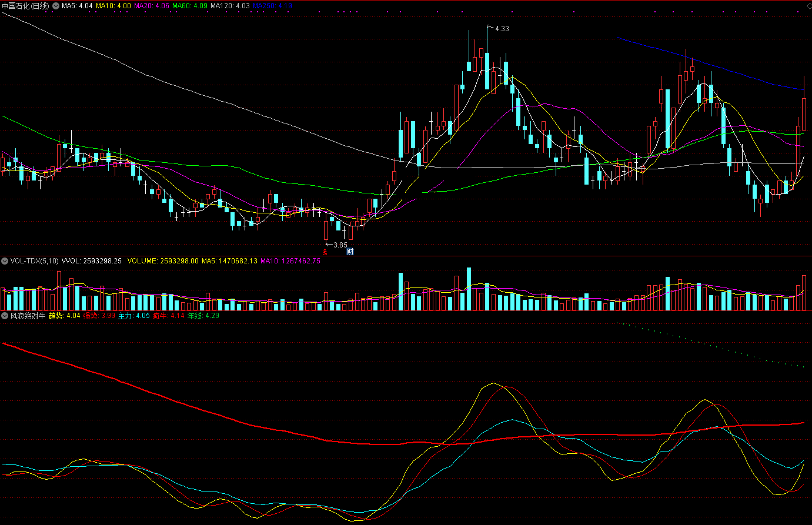Open the VOL-TDX indicator dropdown arrow
This screenshot has width=812, height=525.
[5, 261]
